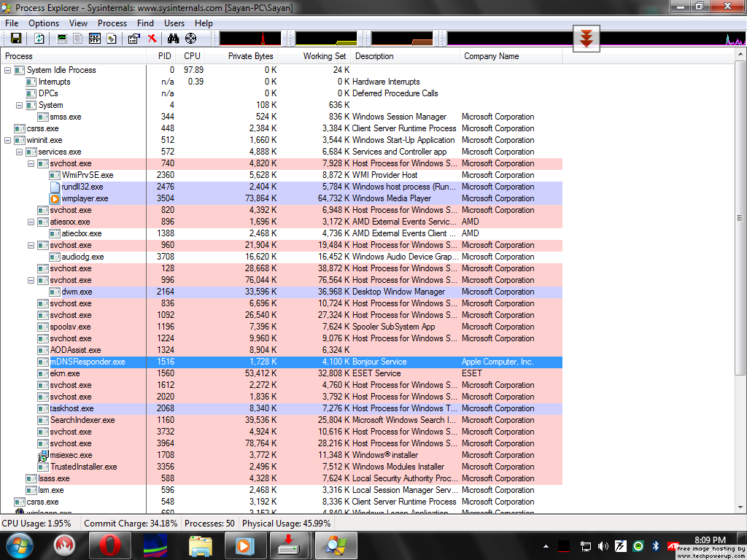The height and width of the screenshot is (560, 747).
Task: Click the vertical scrollbar up arrow
Action: pyautogui.click(x=740, y=55)
